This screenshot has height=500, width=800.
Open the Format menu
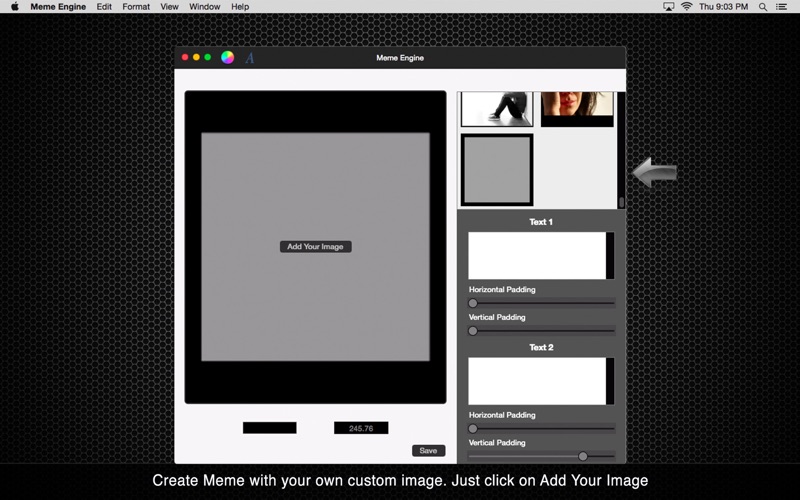[136, 7]
